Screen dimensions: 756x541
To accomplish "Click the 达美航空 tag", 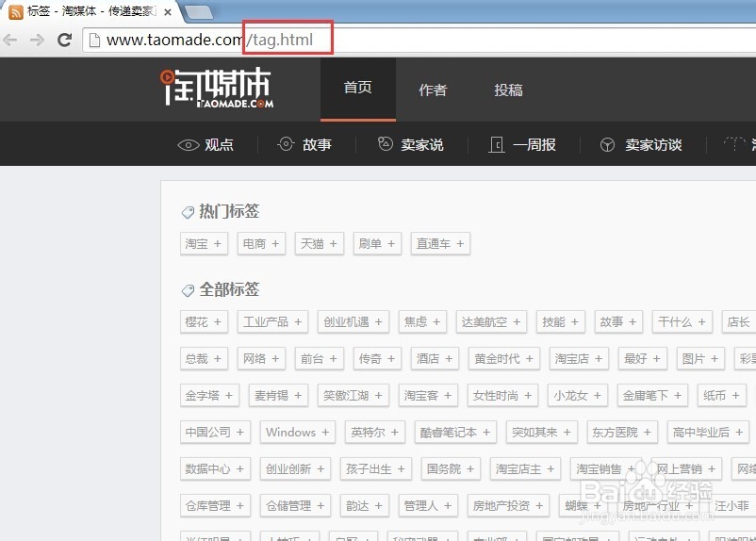I will pos(491,321).
